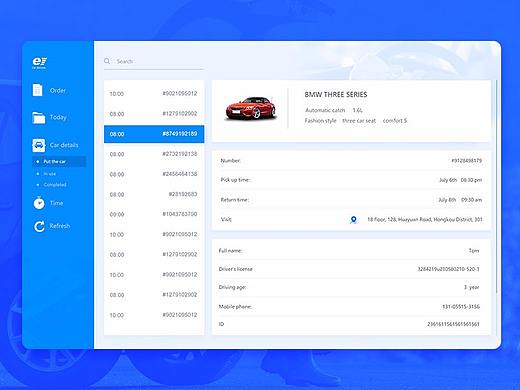Select the In use submenu item
Viewport: 520px width, 390px height.
point(50,174)
